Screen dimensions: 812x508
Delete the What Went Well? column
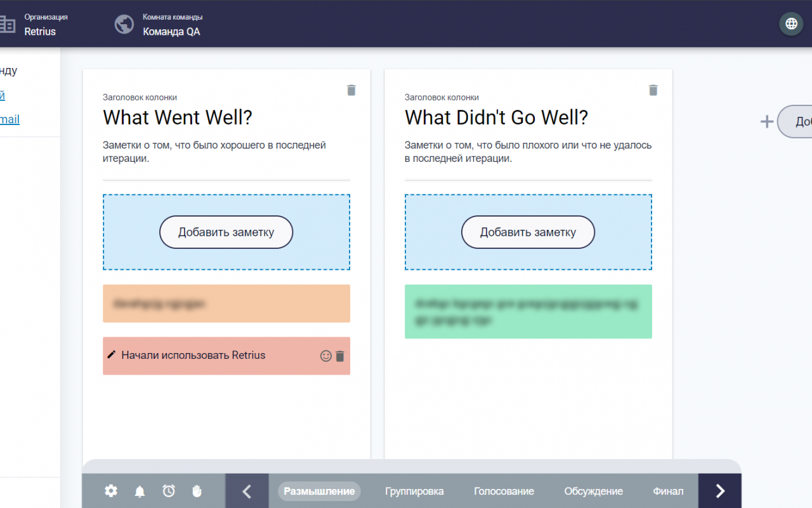point(351,90)
